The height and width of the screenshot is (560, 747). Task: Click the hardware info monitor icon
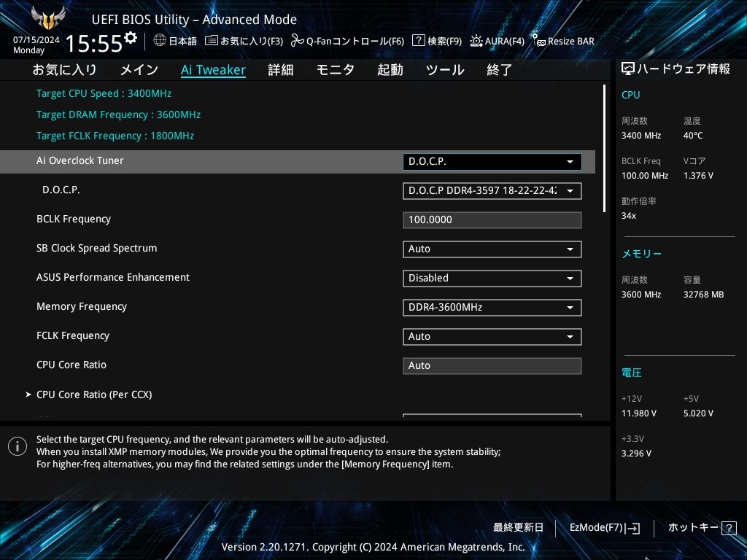[628, 69]
